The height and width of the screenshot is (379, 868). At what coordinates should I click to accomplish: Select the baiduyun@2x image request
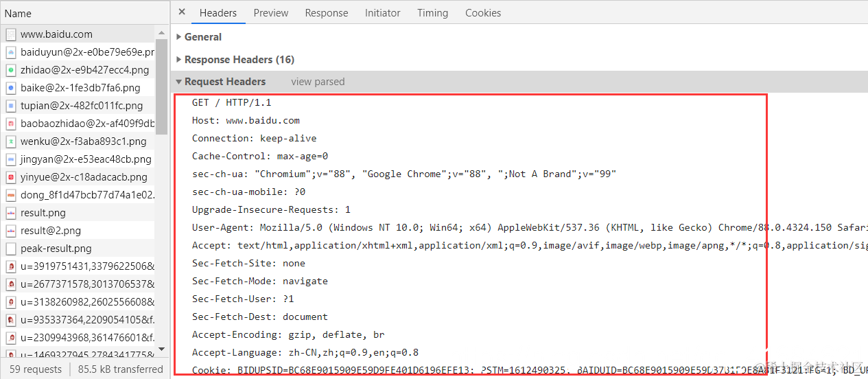[78, 52]
